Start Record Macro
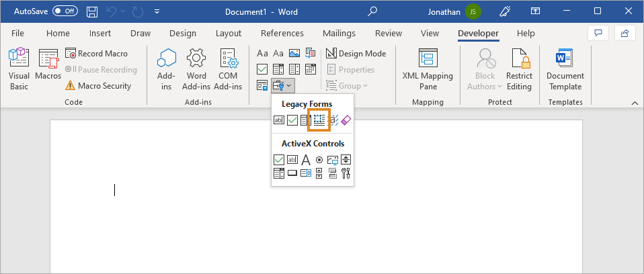The image size is (644, 274). pos(97,53)
